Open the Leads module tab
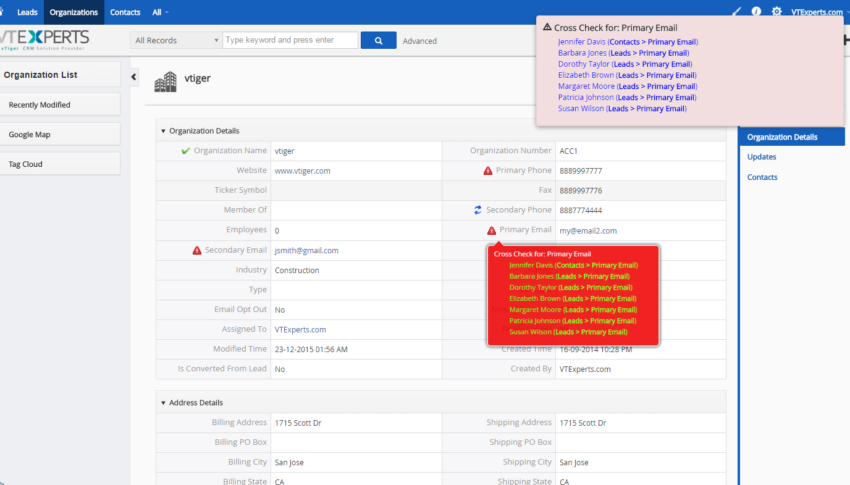 tap(27, 12)
